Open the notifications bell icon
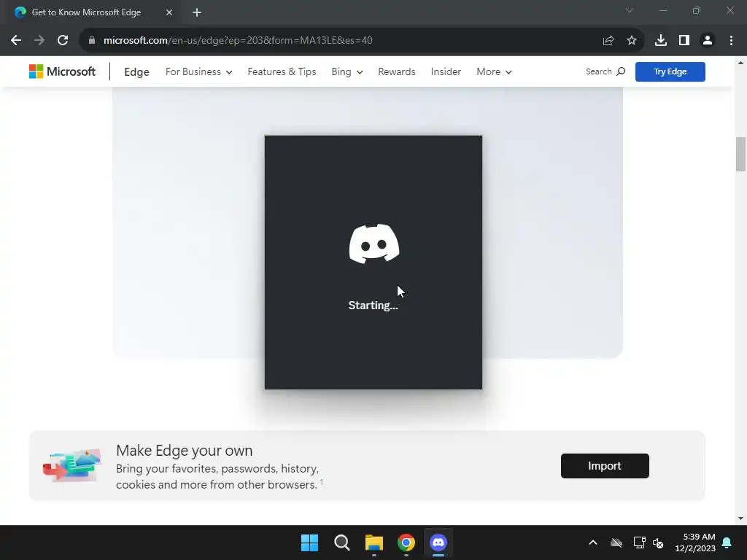The width and height of the screenshot is (747, 560). 727,542
